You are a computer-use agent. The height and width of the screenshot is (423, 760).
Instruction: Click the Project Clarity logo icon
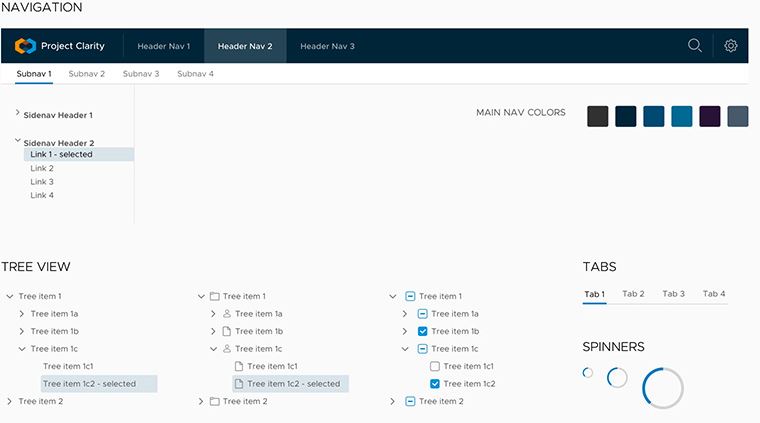point(25,46)
